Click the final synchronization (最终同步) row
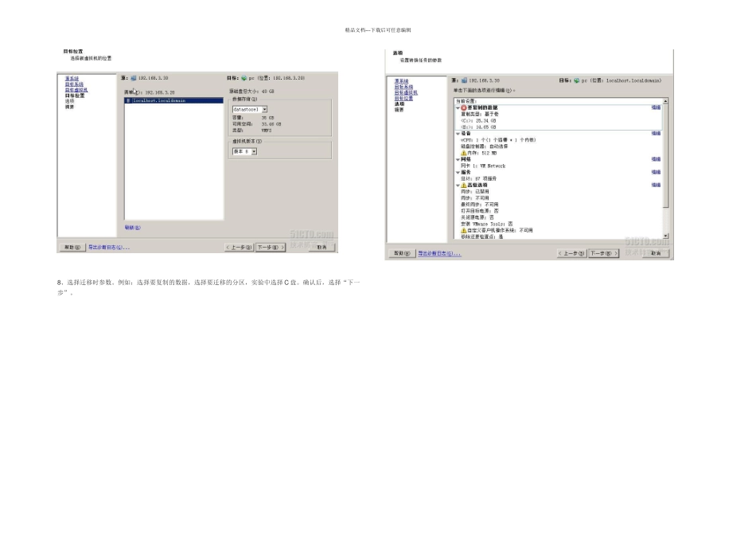The image size is (756, 535). [x=479, y=205]
